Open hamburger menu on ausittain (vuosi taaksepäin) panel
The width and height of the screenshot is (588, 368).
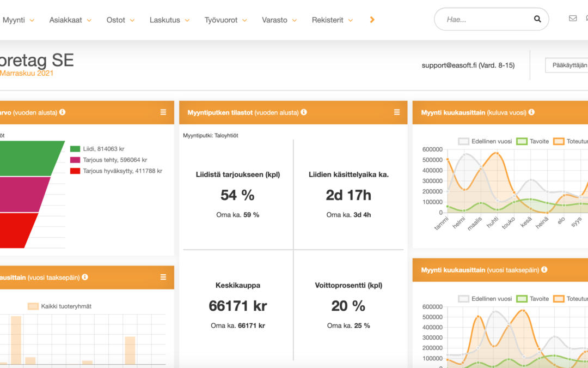pyautogui.click(x=163, y=277)
